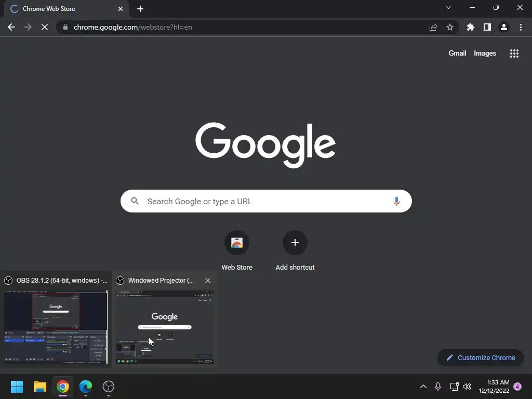The width and height of the screenshot is (532, 399).
Task: Show hidden system tray icons
Action: click(x=423, y=387)
